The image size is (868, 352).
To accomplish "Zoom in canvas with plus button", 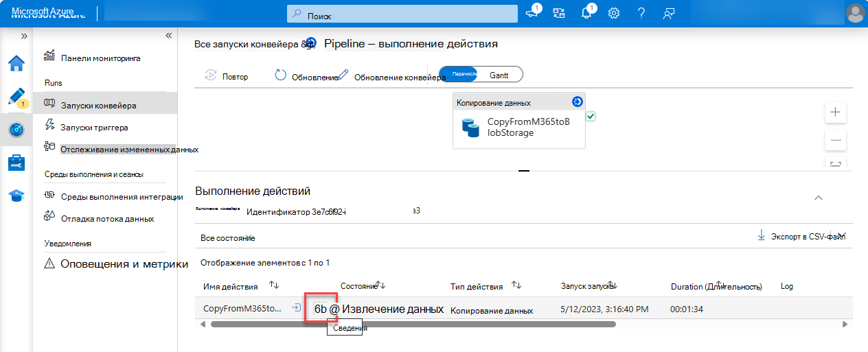I will coord(836,112).
